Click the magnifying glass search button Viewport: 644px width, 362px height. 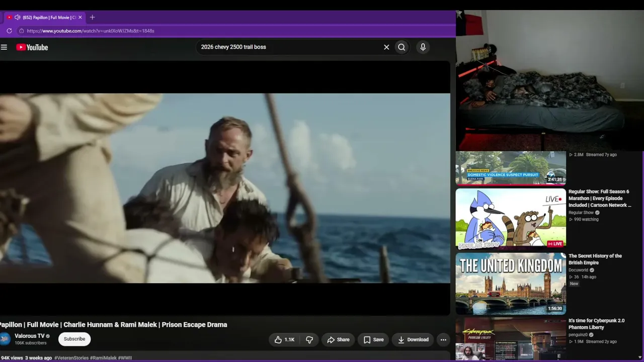[x=401, y=47]
